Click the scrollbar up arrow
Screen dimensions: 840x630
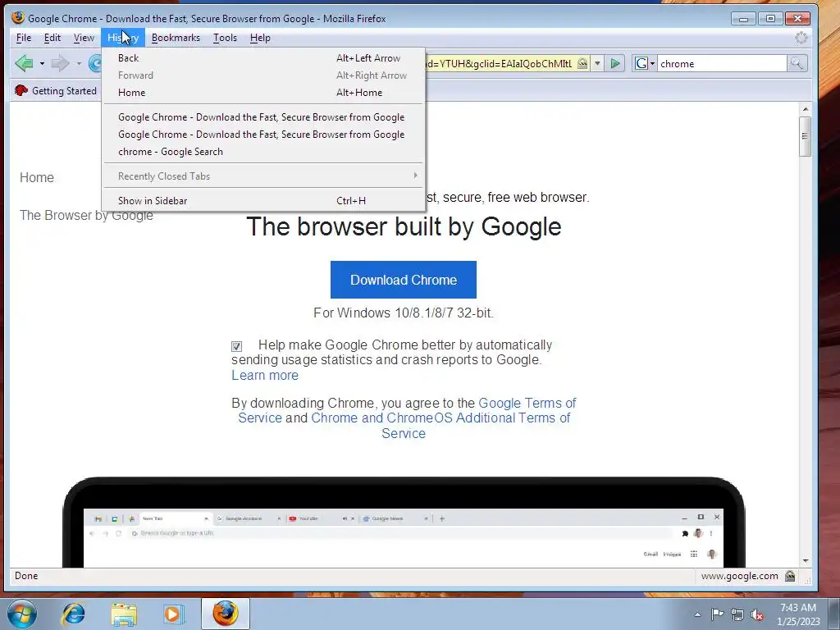[806, 109]
